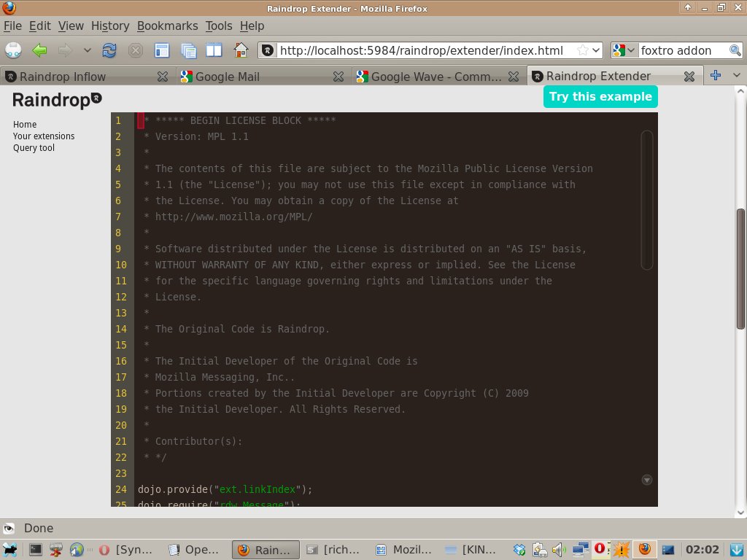Click the single window layout toolbar icon
Screen dimensions: 747x560
[161, 50]
